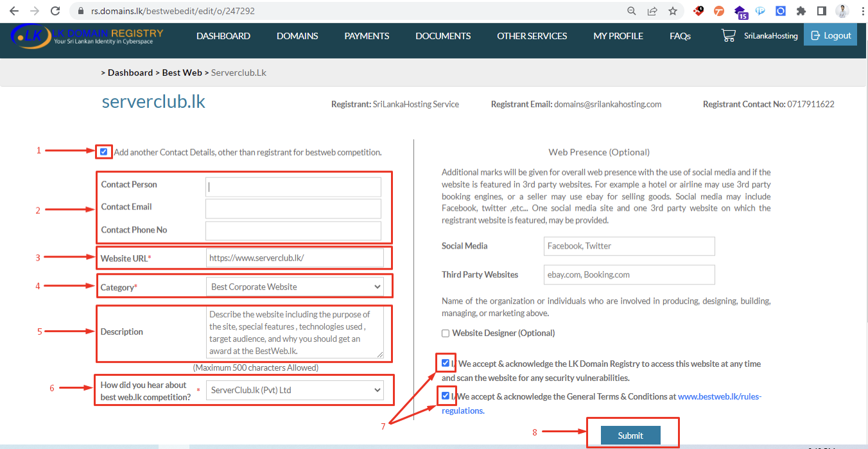Uncheck Add another Contact Details checkbox
Image resolution: width=868 pixels, height=449 pixels.
pos(104,152)
